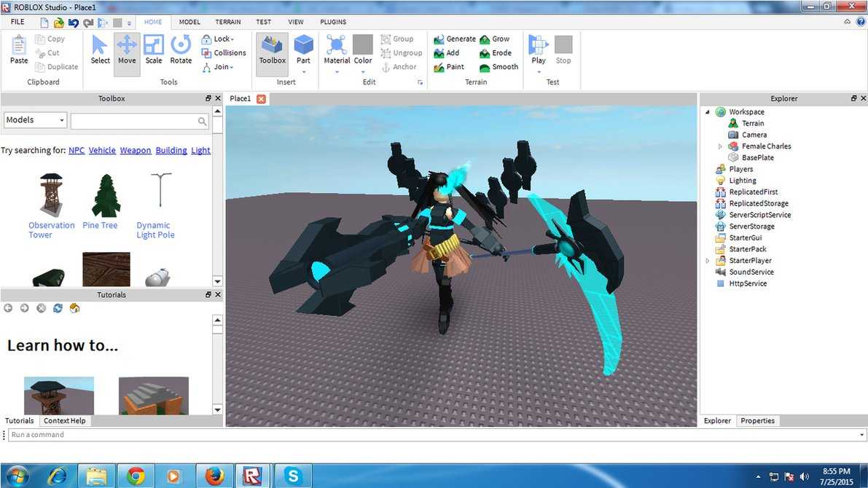Toggle the Toolbox panel button
This screenshot has height=488, width=868.
click(x=273, y=54)
